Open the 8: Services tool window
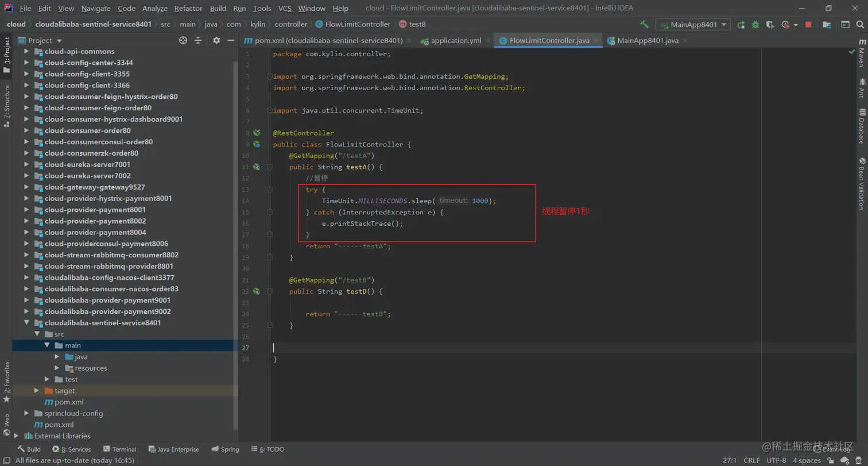The width and height of the screenshot is (868, 466). click(71, 449)
